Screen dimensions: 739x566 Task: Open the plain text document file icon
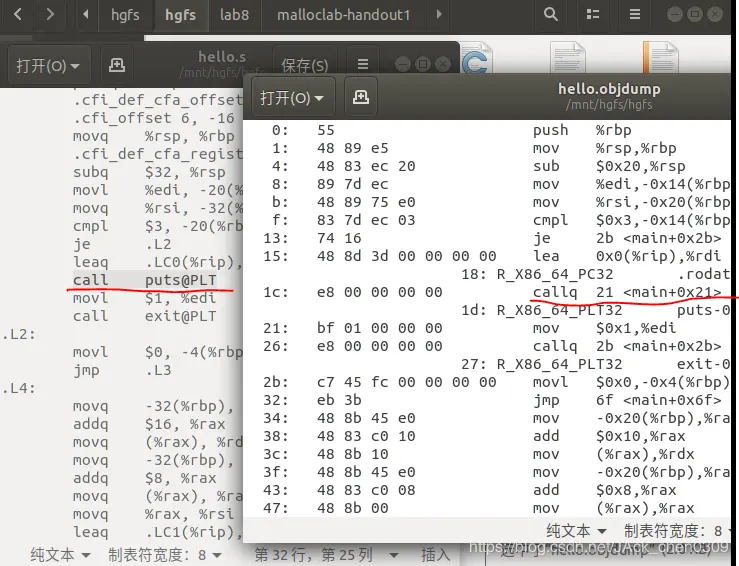click(x=568, y=57)
